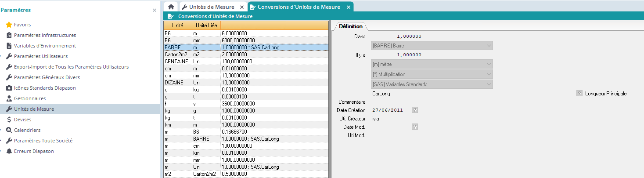
Task: Click the dollar icon for Devises
Action: (x=9, y=120)
